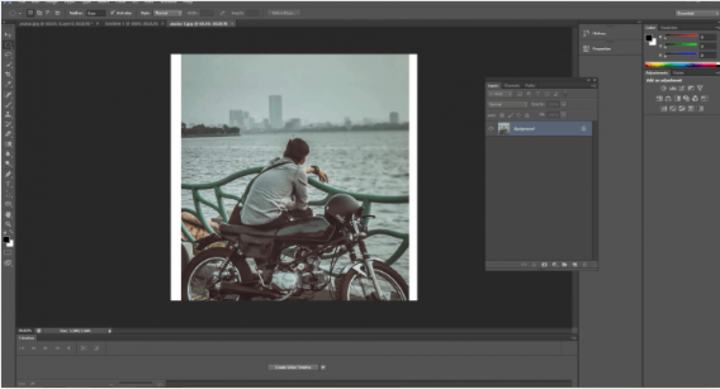
Task: Select the Hand tool
Action: click(8, 214)
